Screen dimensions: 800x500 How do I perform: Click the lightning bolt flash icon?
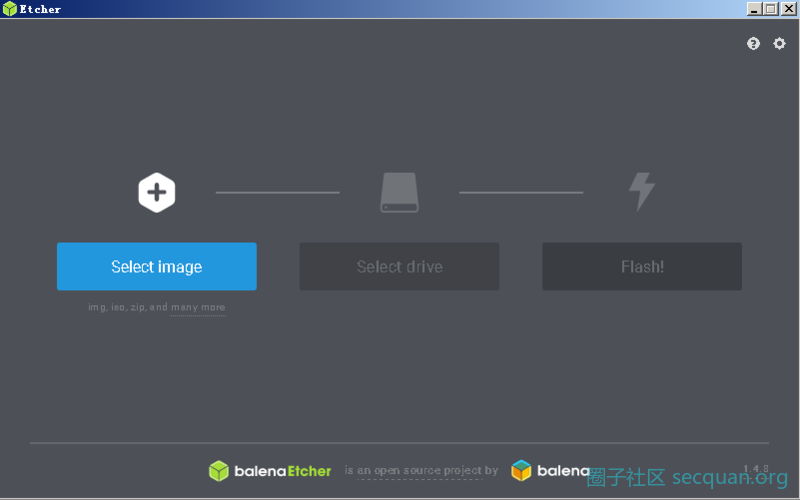click(x=642, y=191)
